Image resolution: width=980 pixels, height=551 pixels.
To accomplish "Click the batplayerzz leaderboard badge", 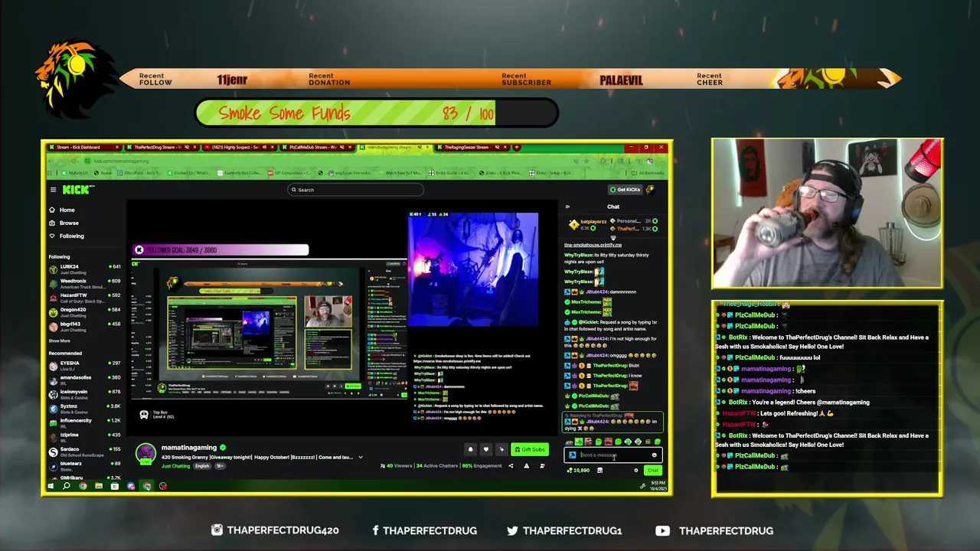I will (573, 224).
